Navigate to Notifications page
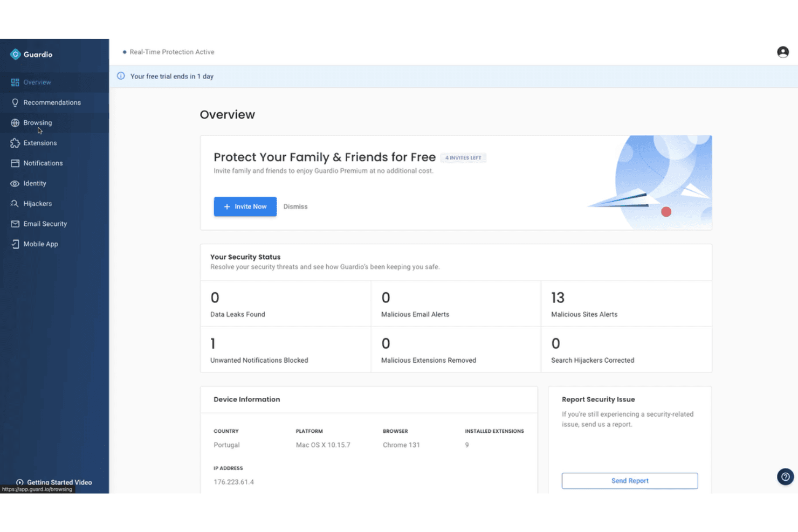The width and height of the screenshot is (798, 532). pyautogui.click(x=54, y=163)
